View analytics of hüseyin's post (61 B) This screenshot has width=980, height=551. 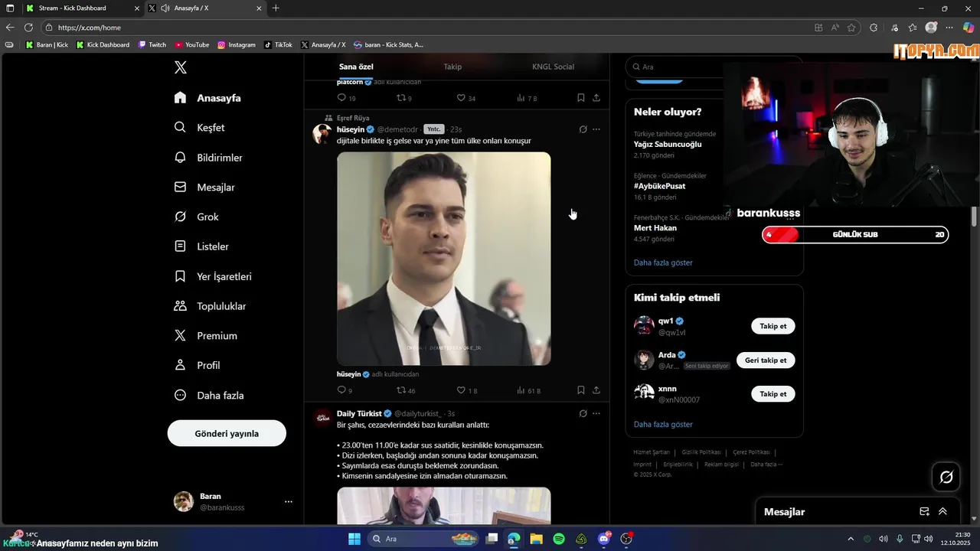click(528, 390)
